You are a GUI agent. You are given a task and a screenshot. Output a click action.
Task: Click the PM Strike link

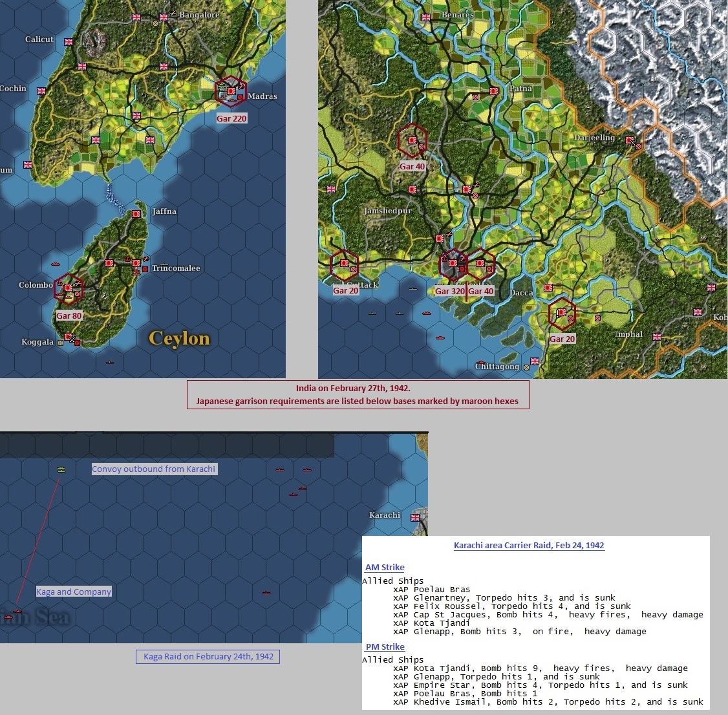[x=385, y=646]
